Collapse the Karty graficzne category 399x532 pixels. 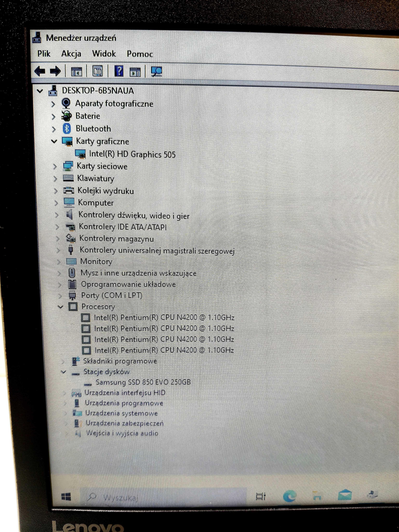pos(54,141)
